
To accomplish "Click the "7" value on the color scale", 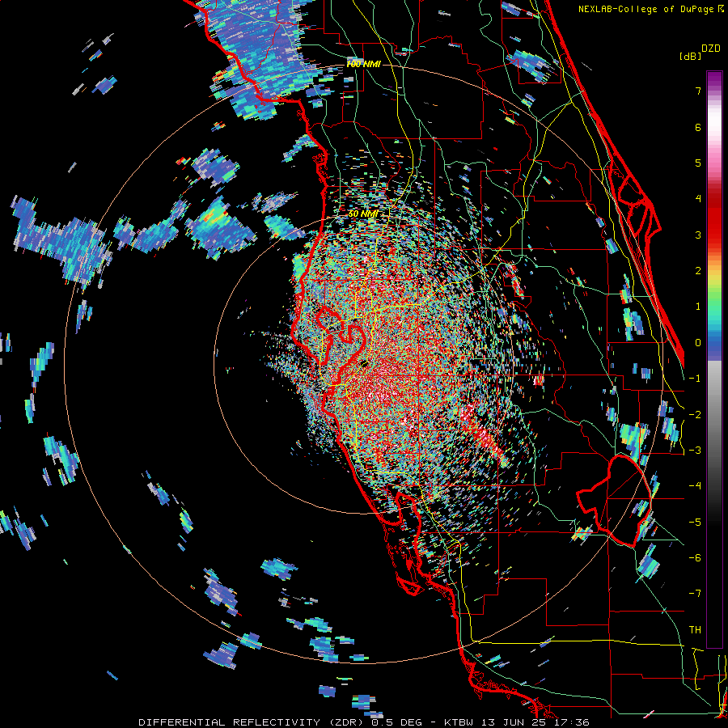I will coord(698,91).
